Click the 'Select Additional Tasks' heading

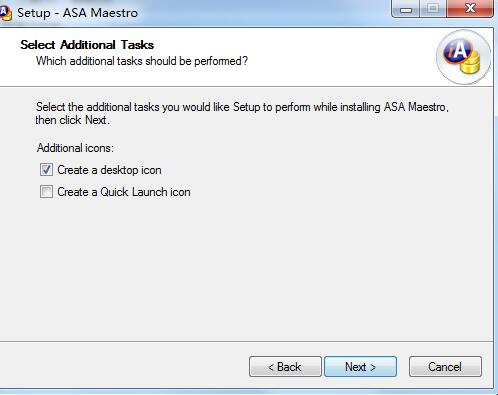87,45
